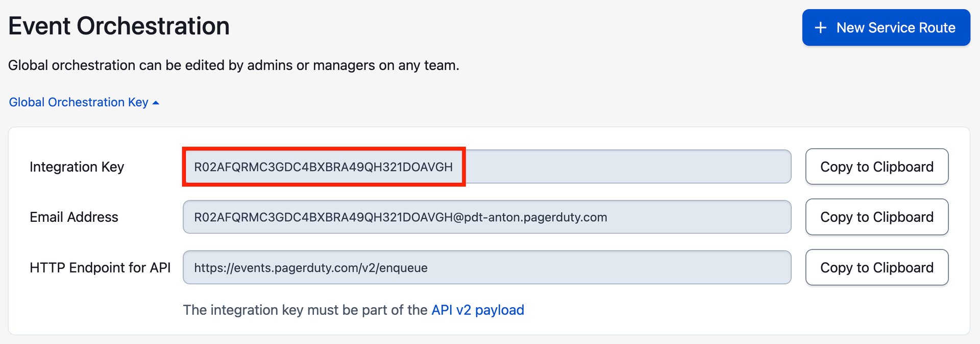Click the Integration Key row label
This screenshot has width=980, height=344.
[77, 167]
